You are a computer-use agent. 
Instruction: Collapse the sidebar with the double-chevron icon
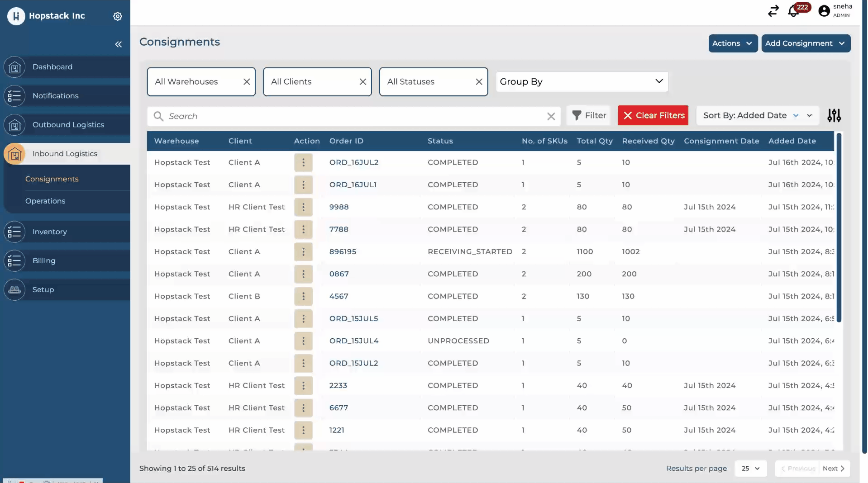pyautogui.click(x=119, y=44)
